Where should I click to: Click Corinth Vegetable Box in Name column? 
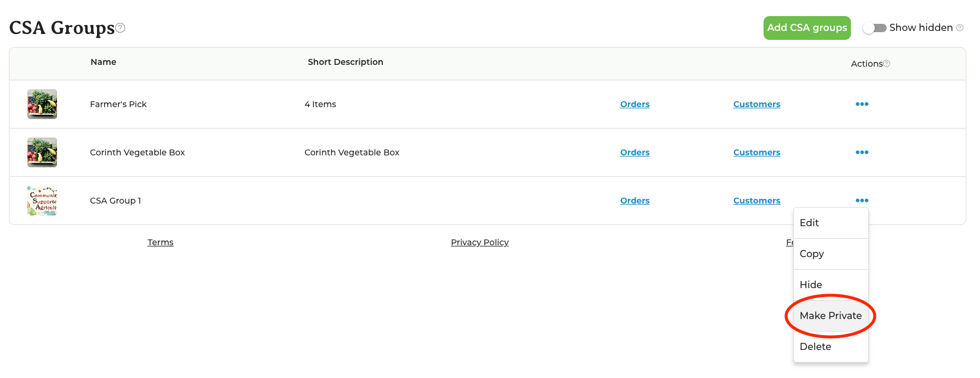[x=137, y=152]
